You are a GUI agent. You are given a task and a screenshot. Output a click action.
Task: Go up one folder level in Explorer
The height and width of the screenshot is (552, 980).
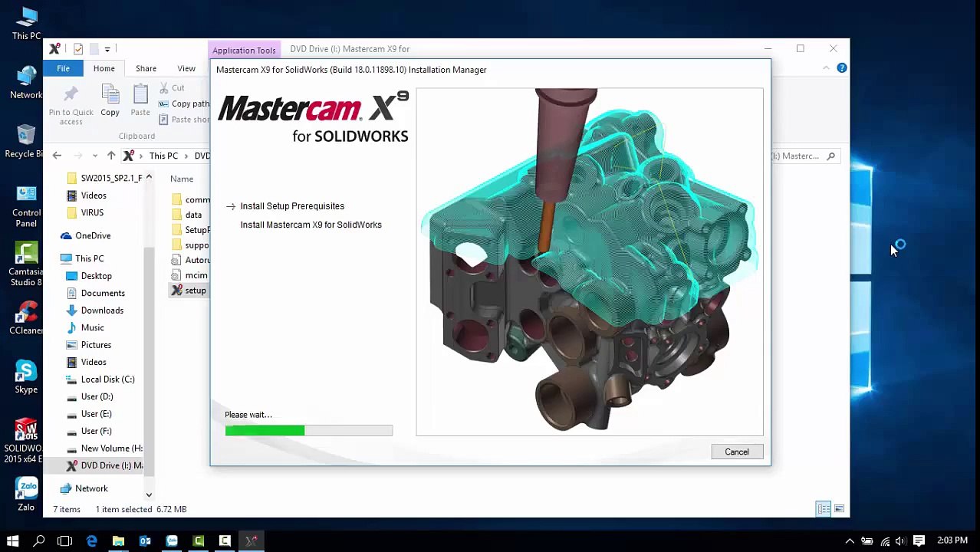111,156
